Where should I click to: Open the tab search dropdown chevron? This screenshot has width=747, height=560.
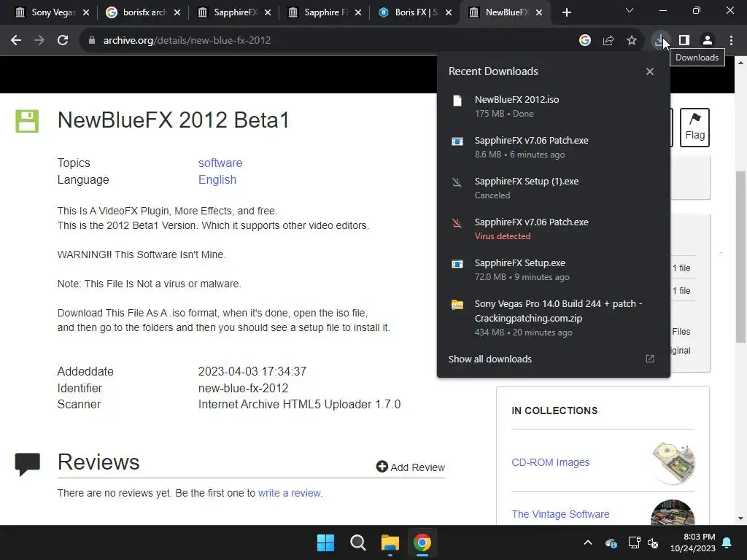630,10
